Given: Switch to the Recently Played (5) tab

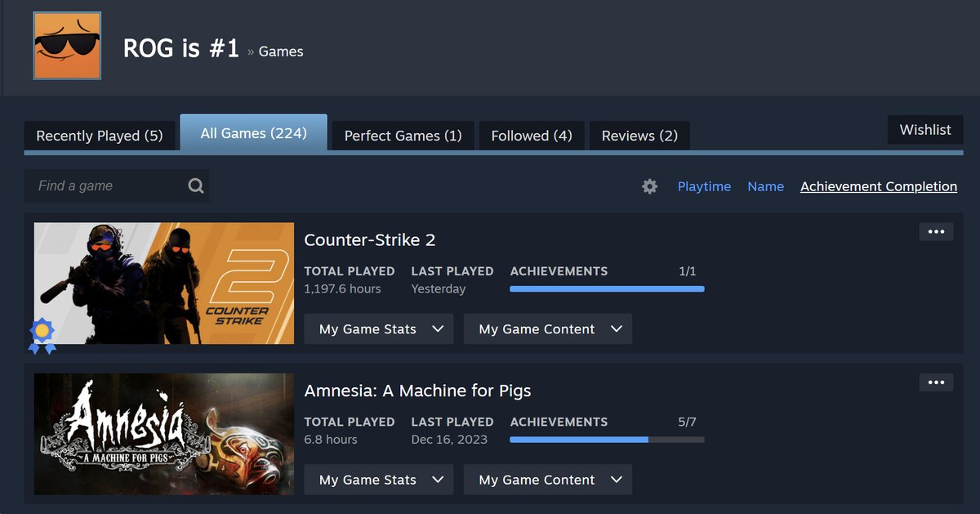Looking at the screenshot, I should pyautogui.click(x=100, y=136).
